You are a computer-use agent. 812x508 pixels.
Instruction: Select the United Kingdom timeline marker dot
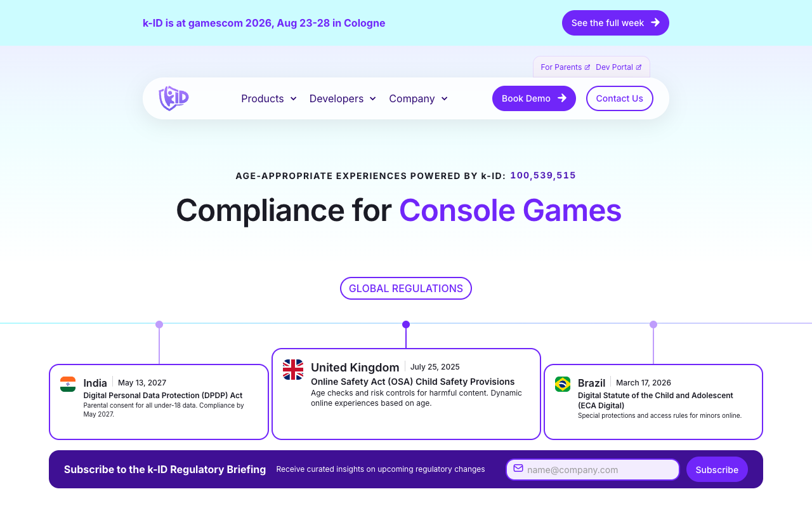coord(406,324)
